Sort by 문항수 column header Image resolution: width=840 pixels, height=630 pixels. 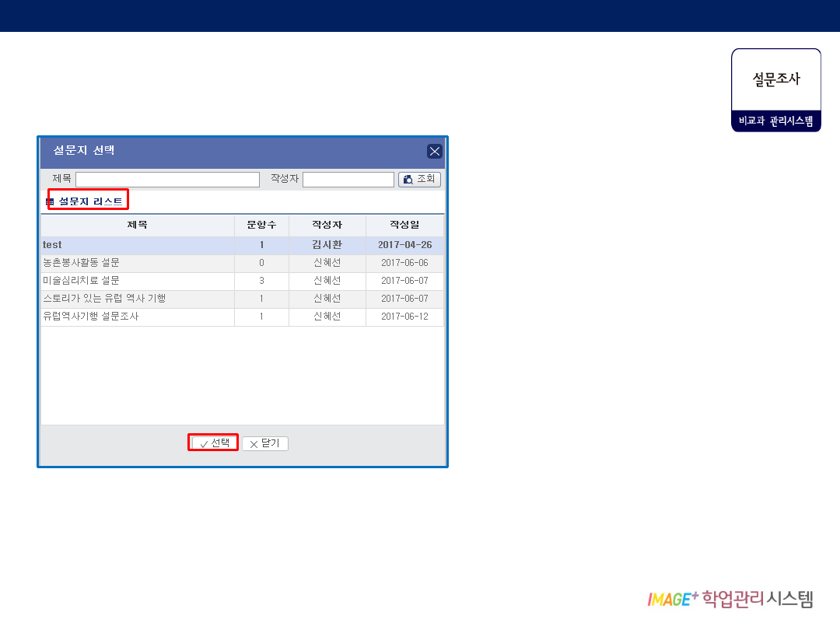pos(261,226)
